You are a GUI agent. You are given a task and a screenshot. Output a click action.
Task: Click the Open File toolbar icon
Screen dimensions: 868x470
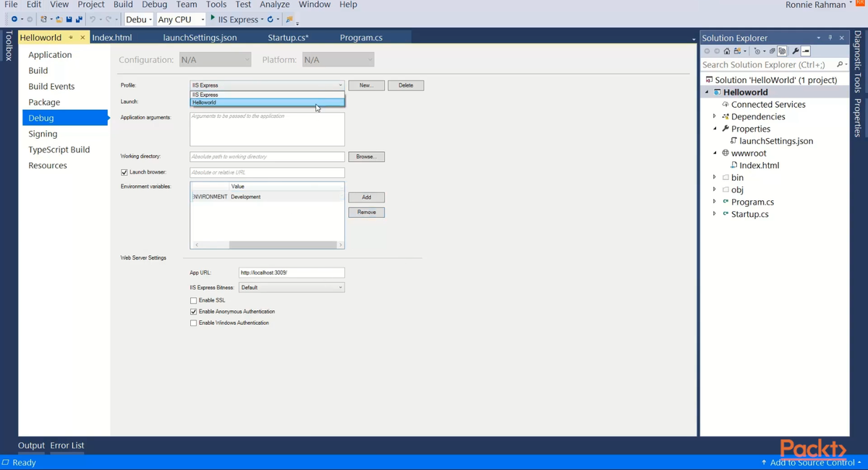click(x=59, y=20)
